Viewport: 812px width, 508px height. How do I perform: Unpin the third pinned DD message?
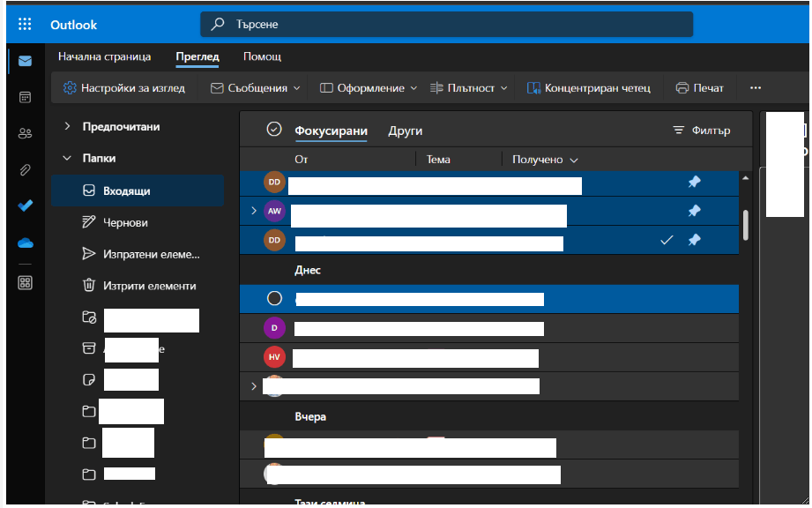(695, 240)
